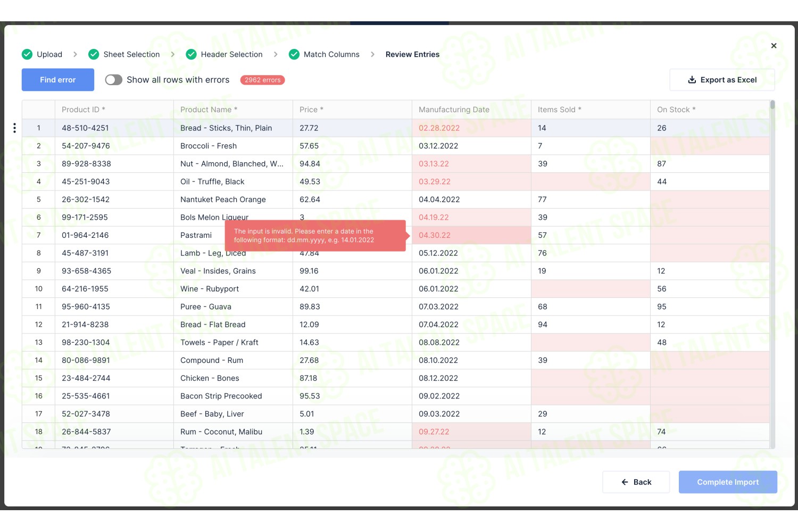Click the Sheet Selection green checkmark icon
The height and width of the screenshot is (532, 798).
pos(94,54)
